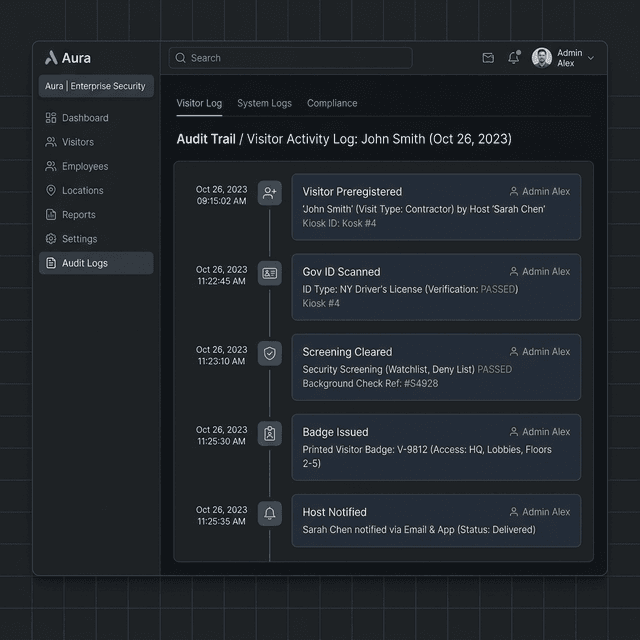The height and width of the screenshot is (640, 640).
Task: Click the Kiosk #4 text in Gov ID card
Action: (x=321, y=303)
